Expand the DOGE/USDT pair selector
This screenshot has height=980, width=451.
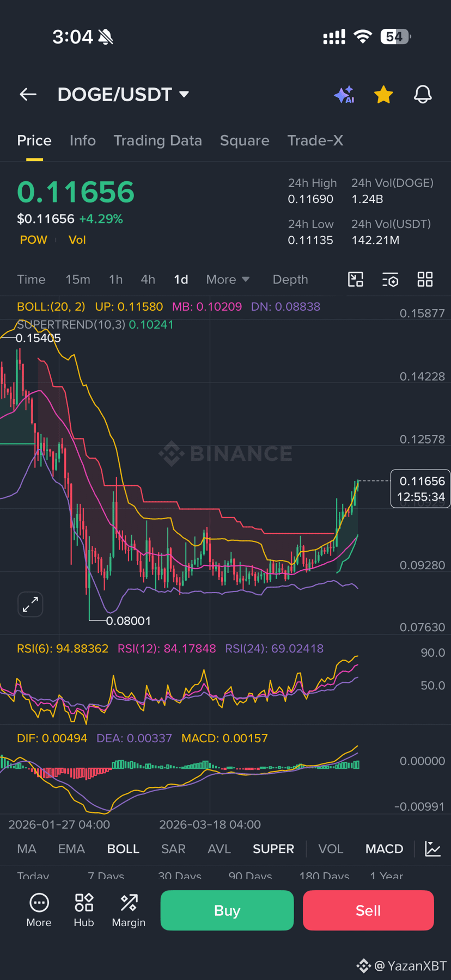(124, 95)
